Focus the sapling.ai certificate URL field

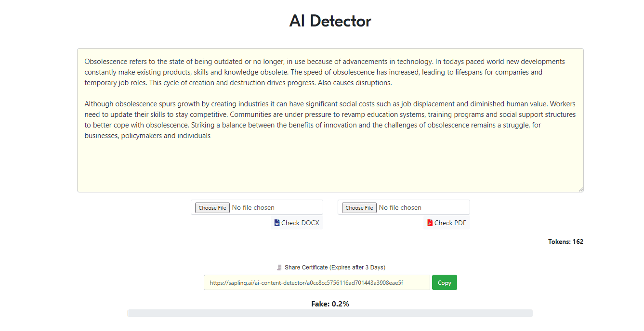click(316, 283)
